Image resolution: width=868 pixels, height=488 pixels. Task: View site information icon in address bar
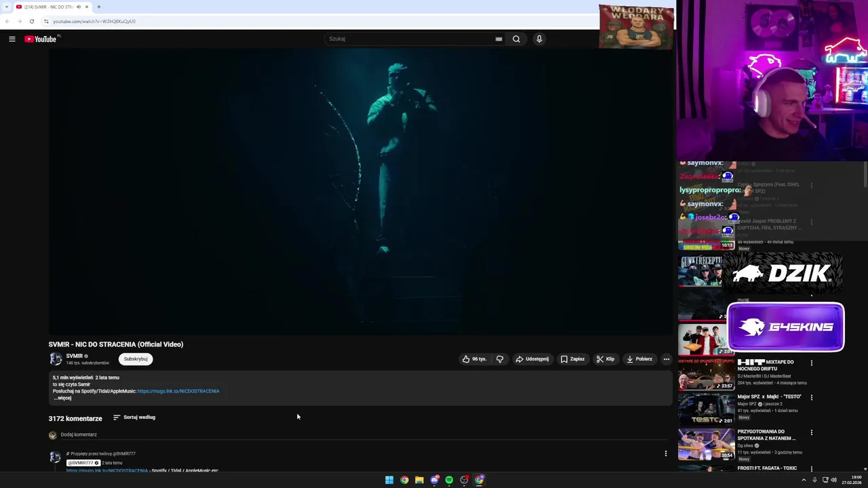pos(46,21)
